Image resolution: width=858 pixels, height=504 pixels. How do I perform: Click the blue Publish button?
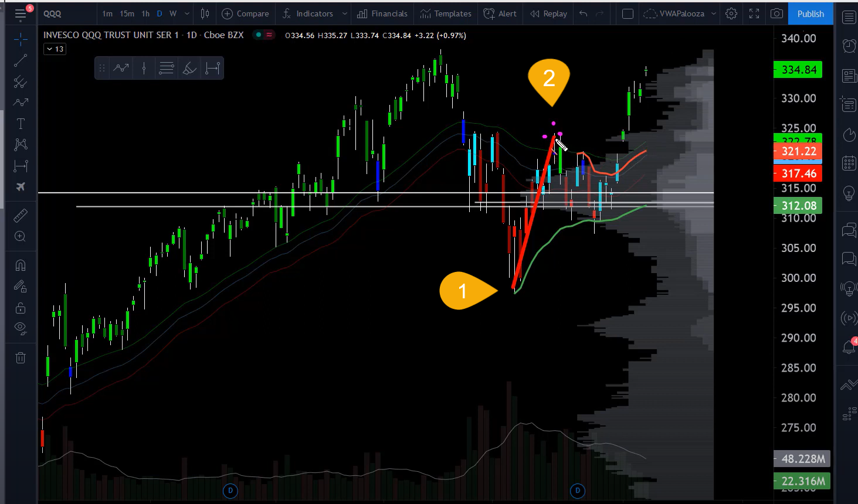tap(810, 13)
